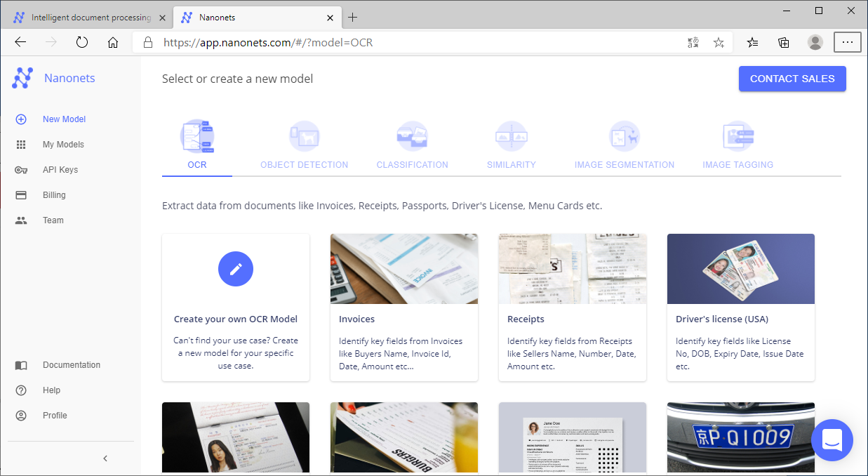
Task: Switch to Intelligent document processing tab
Action: pyautogui.click(x=89, y=17)
